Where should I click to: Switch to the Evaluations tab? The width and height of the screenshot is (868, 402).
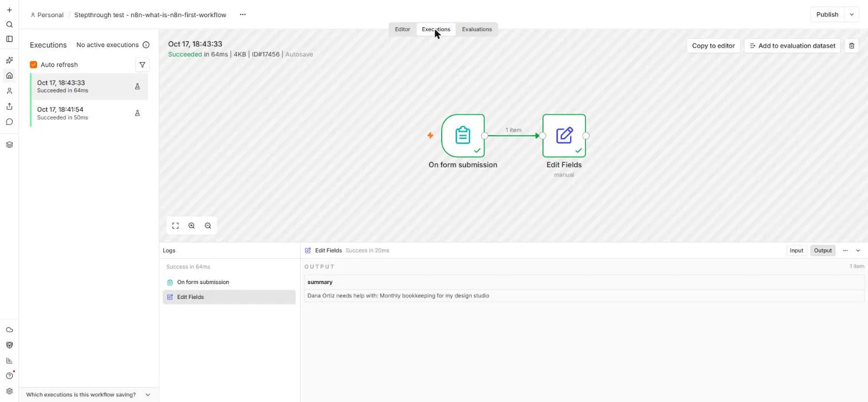(x=477, y=29)
